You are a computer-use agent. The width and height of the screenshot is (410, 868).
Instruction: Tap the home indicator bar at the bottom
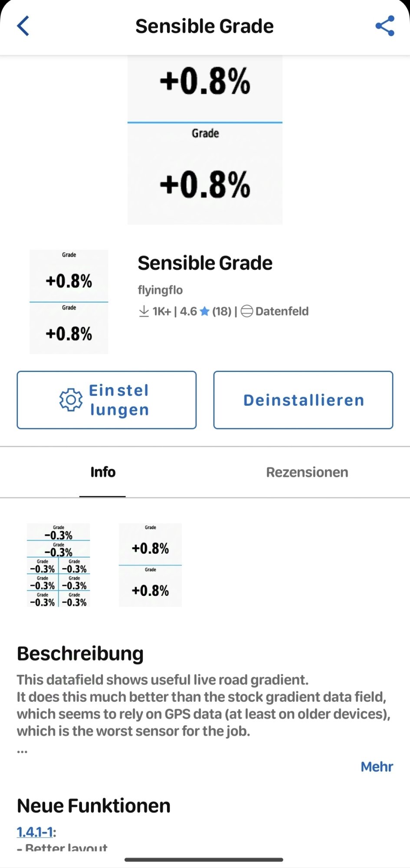pos(204,859)
